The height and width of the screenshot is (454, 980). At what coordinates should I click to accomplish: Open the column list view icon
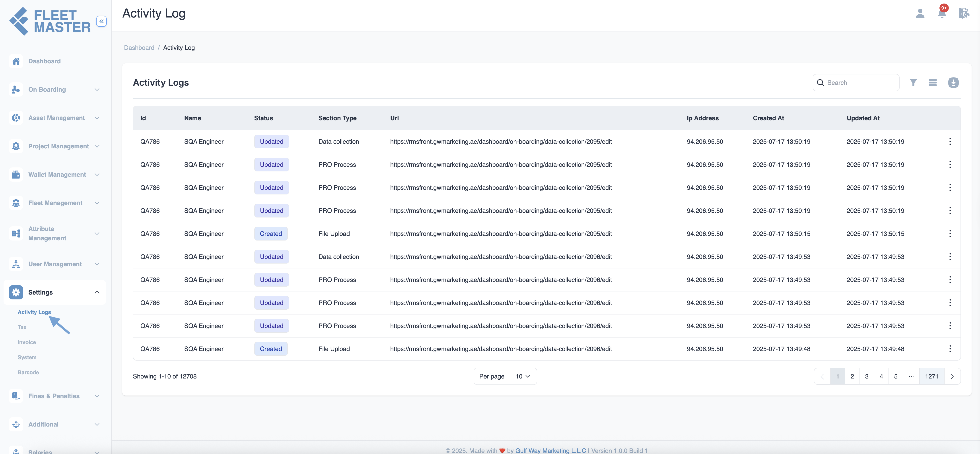(932, 83)
